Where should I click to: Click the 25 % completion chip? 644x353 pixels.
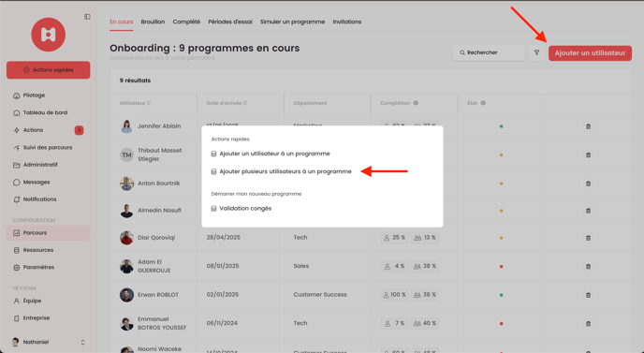(395, 238)
